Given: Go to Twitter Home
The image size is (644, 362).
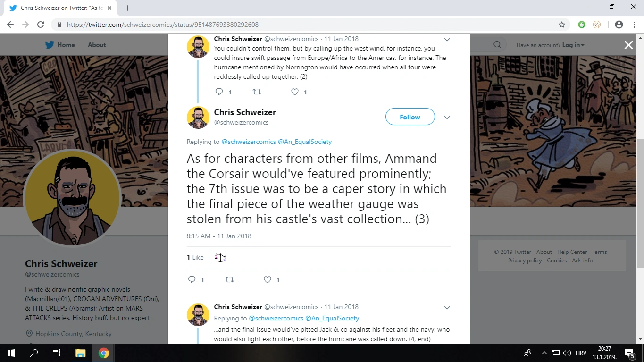Looking at the screenshot, I should [x=60, y=45].
